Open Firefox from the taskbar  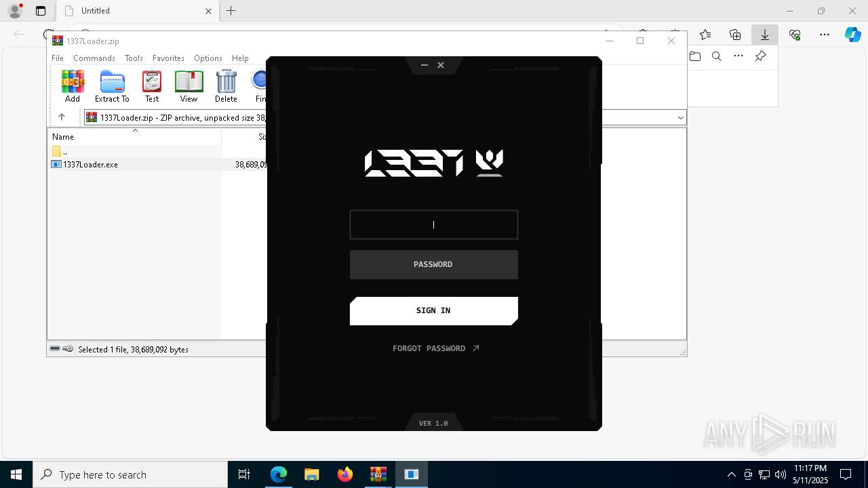coord(345,474)
